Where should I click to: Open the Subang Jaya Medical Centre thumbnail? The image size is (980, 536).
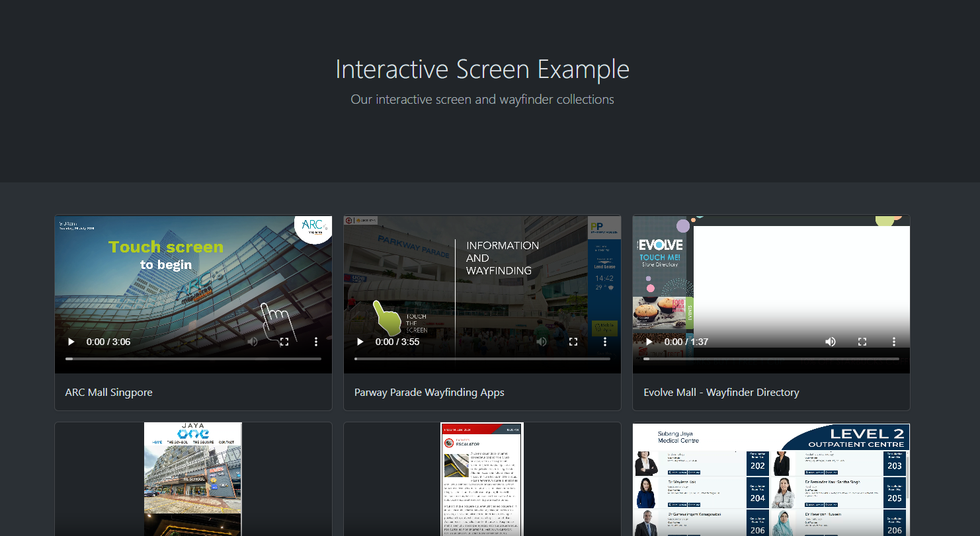[771, 479]
